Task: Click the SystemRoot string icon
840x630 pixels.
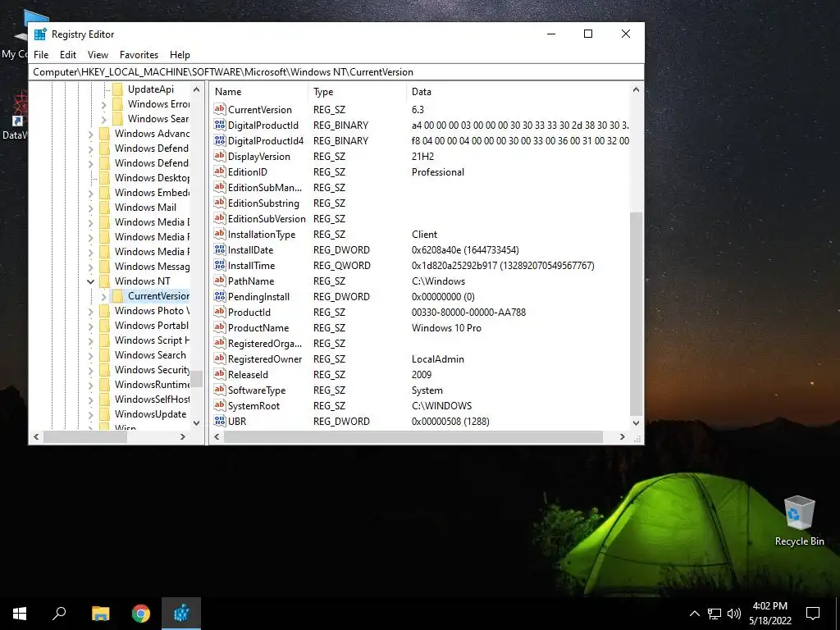Action: pos(220,405)
